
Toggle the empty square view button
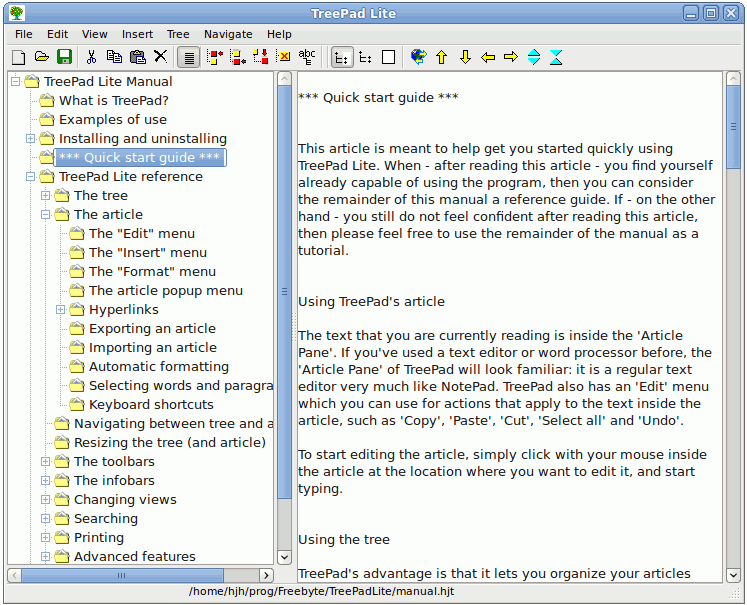point(388,57)
